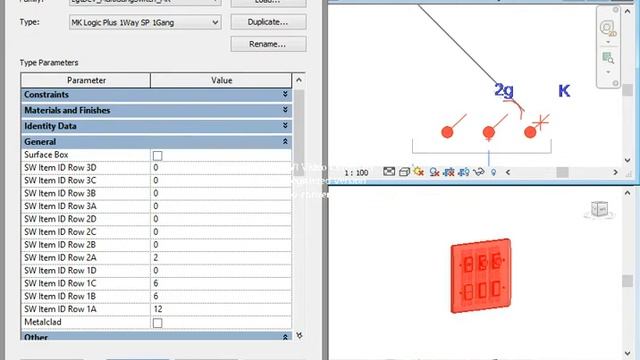Activate the Zoom Region tool in the navigation bar
Screen dimensions: 640x360
coord(608,58)
